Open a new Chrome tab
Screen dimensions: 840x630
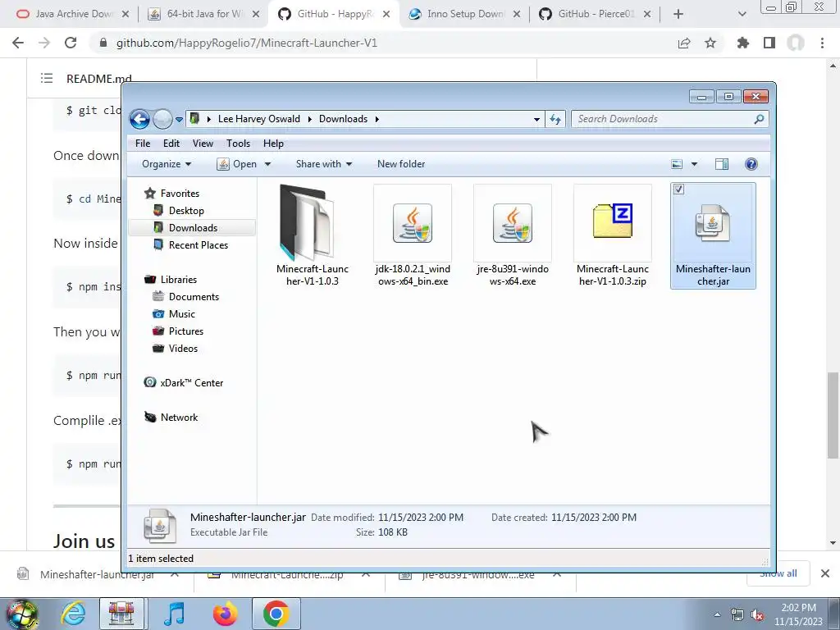tap(678, 14)
